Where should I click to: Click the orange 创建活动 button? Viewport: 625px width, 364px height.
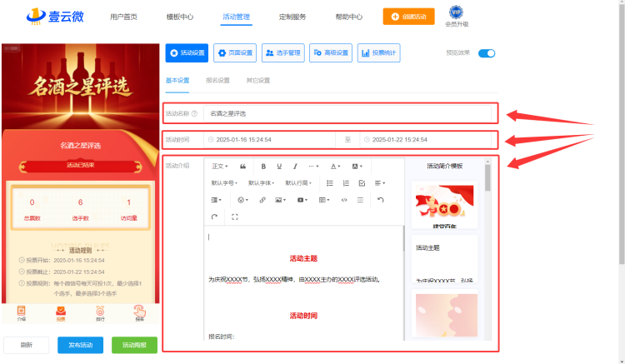point(408,17)
